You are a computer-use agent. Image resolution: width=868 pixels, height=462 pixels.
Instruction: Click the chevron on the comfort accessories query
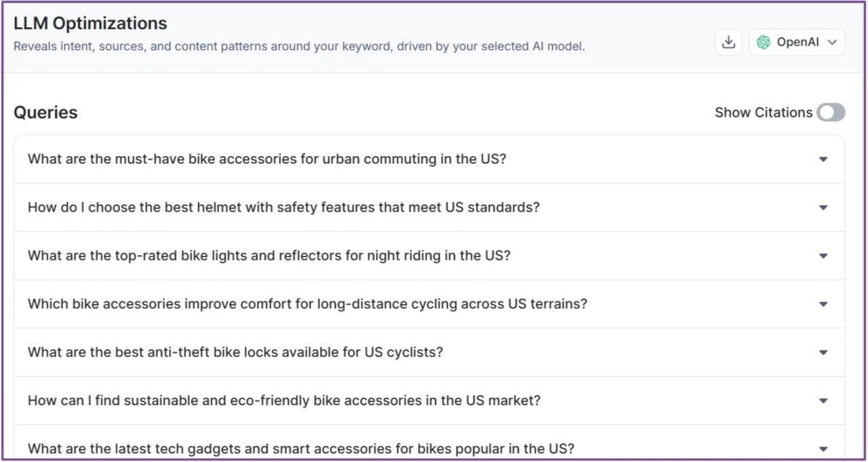click(x=823, y=304)
